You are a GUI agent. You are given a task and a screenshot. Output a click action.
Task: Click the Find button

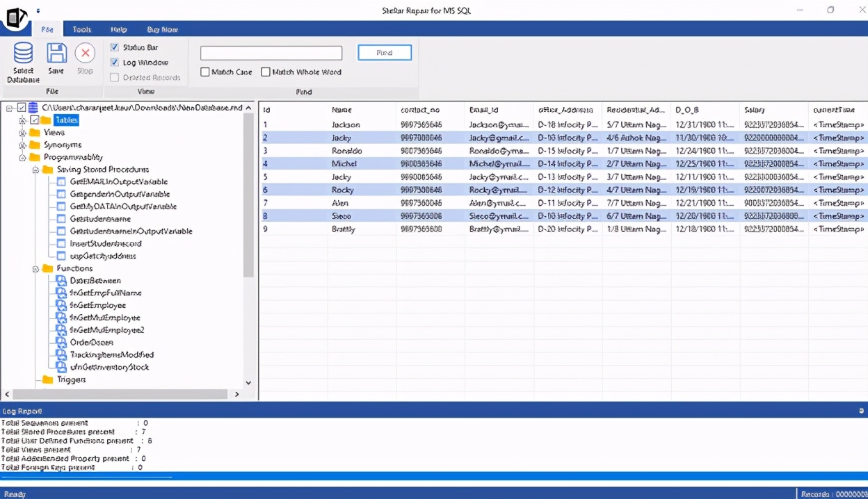pyautogui.click(x=385, y=53)
